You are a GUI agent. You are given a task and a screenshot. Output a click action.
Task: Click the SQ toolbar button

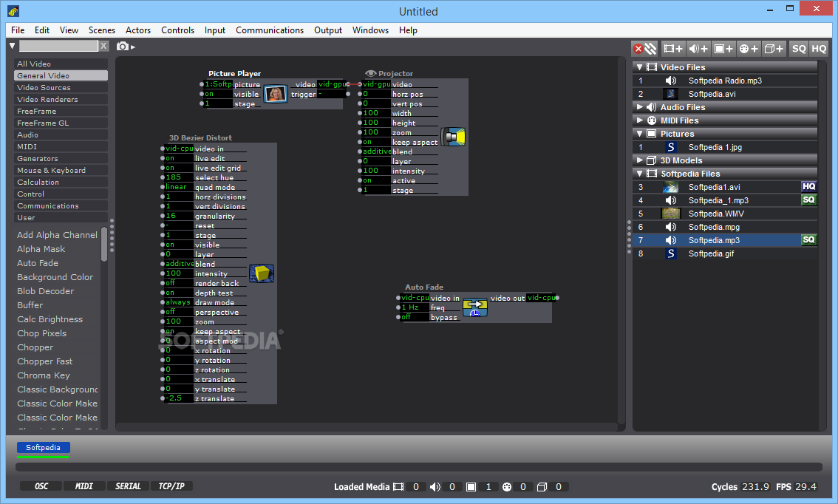(x=798, y=49)
